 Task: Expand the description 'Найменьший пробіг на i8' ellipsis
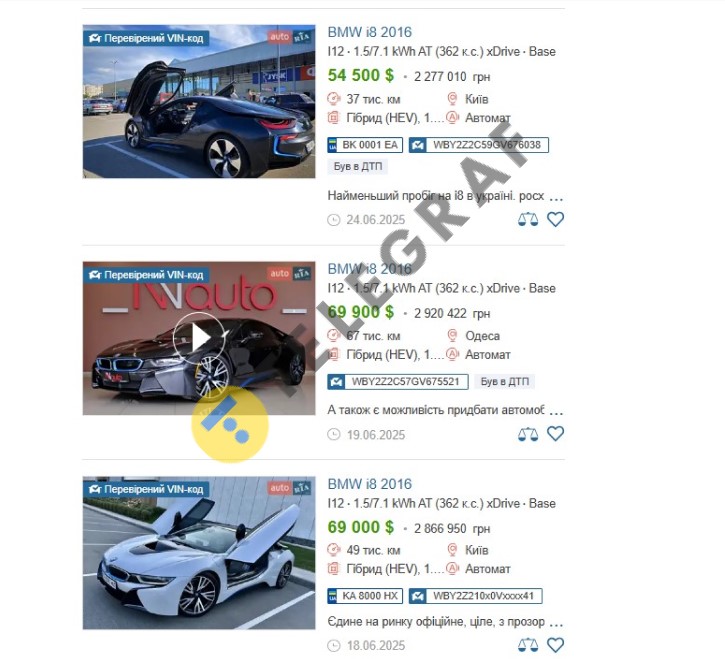pos(556,199)
